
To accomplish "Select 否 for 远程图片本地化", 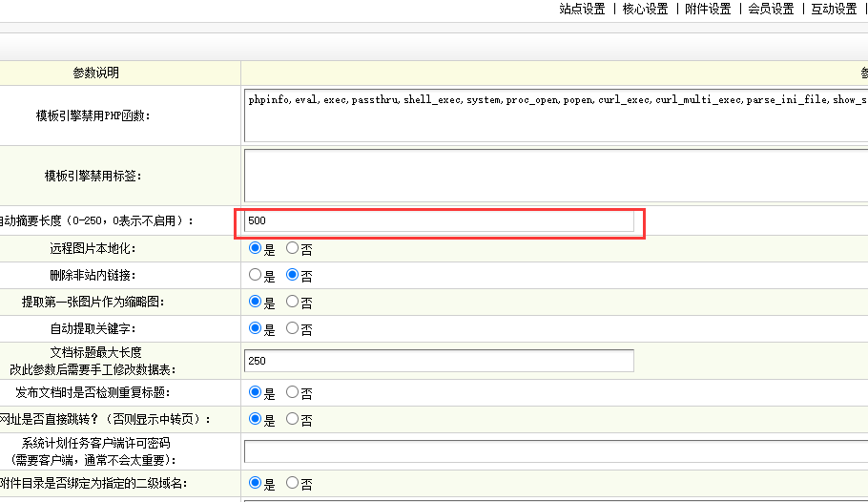I will click(293, 248).
